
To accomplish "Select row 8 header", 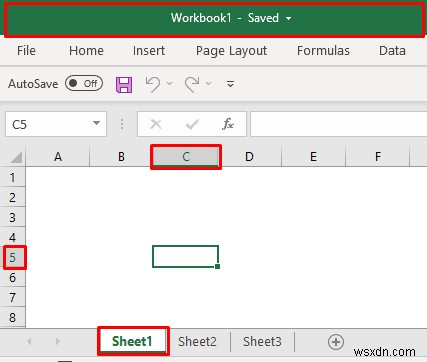I will (x=12, y=317).
